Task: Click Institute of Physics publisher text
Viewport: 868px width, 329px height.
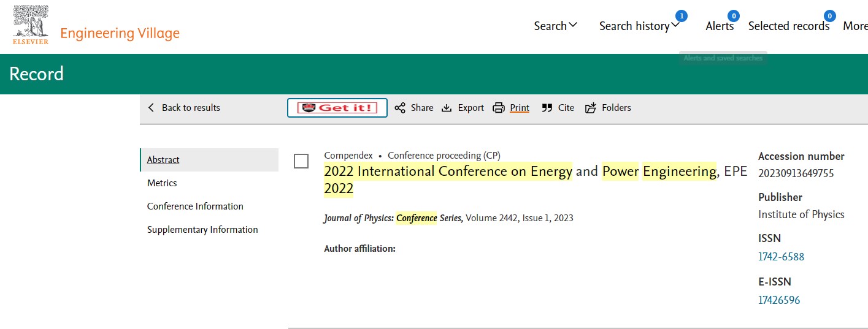Action: click(801, 214)
